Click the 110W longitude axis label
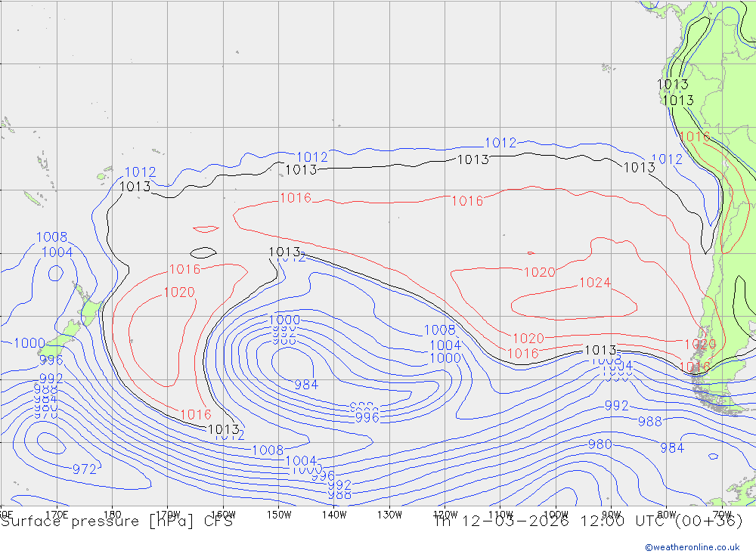756x554 pixels. 500,514
